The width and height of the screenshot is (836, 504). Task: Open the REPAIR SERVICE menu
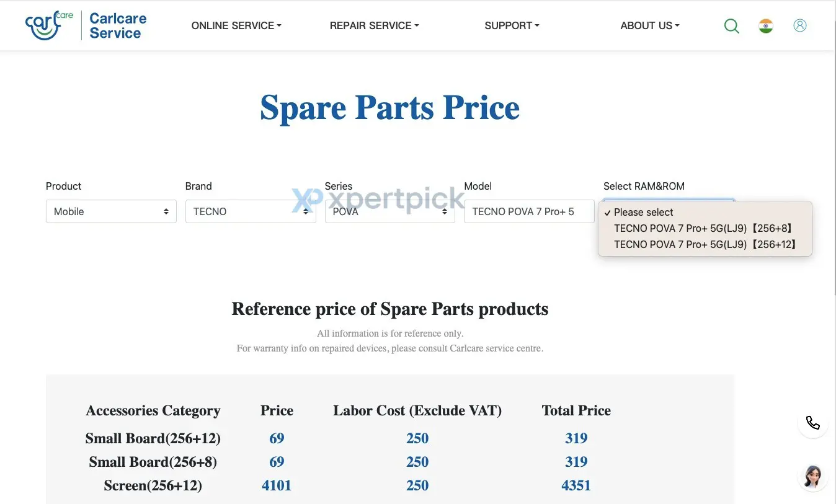[374, 25]
